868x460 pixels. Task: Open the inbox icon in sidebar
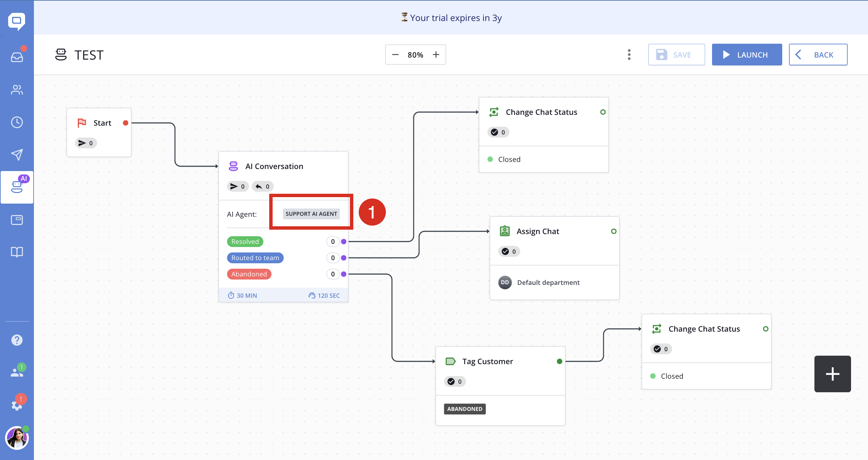coord(17,57)
